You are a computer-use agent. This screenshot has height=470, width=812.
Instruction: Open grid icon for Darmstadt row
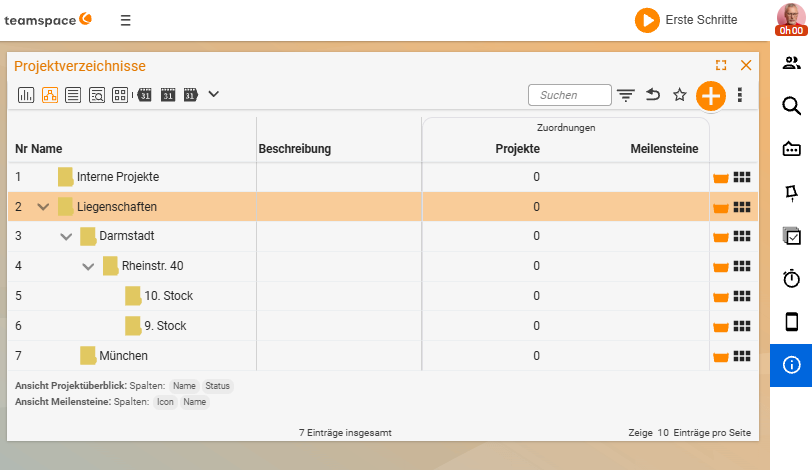click(x=742, y=237)
